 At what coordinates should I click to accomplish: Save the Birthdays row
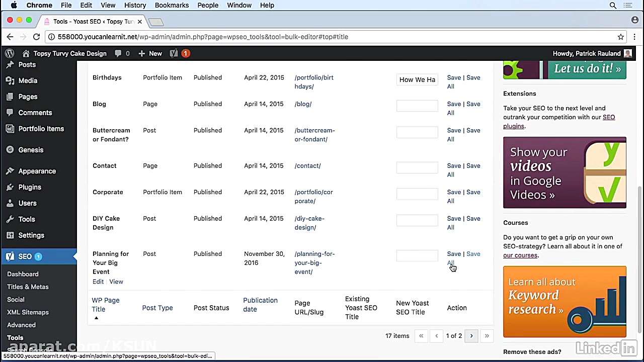click(x=454, y=77)
